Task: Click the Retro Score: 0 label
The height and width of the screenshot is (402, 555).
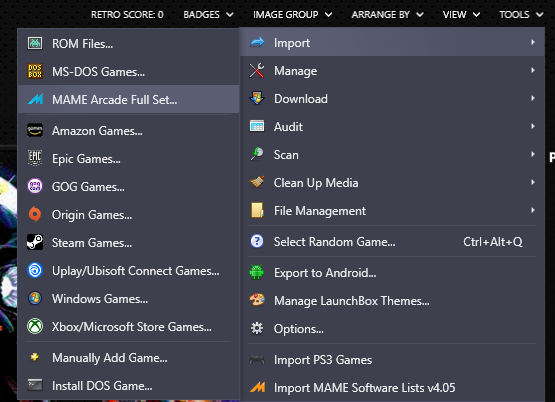Action: coord(127,15)
